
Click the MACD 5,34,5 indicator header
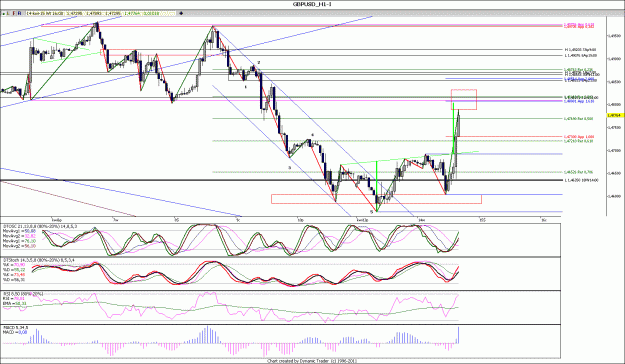tap(16, 328)
